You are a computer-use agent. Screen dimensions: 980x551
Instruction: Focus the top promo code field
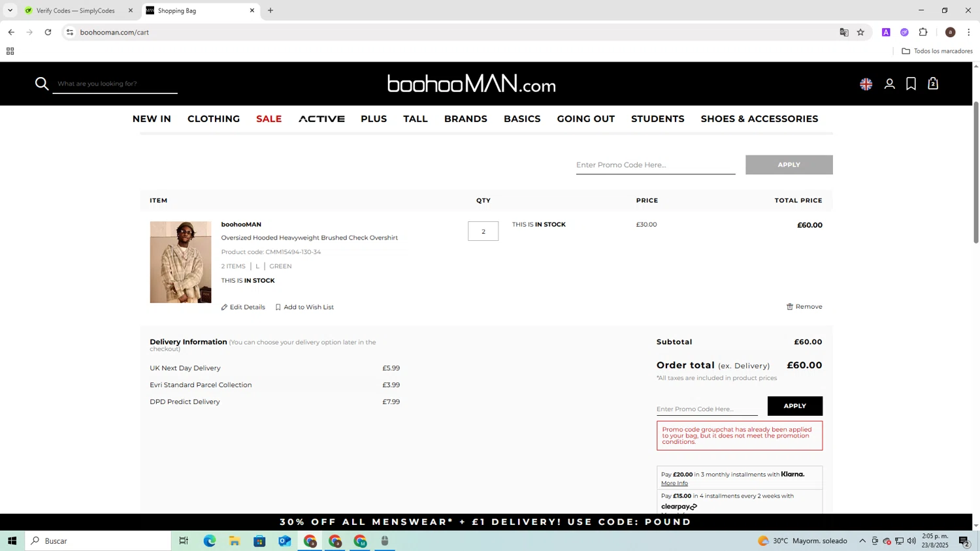(655, 165)
